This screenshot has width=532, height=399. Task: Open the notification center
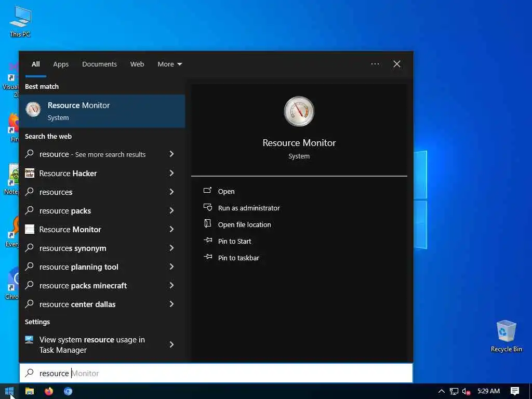515,391
